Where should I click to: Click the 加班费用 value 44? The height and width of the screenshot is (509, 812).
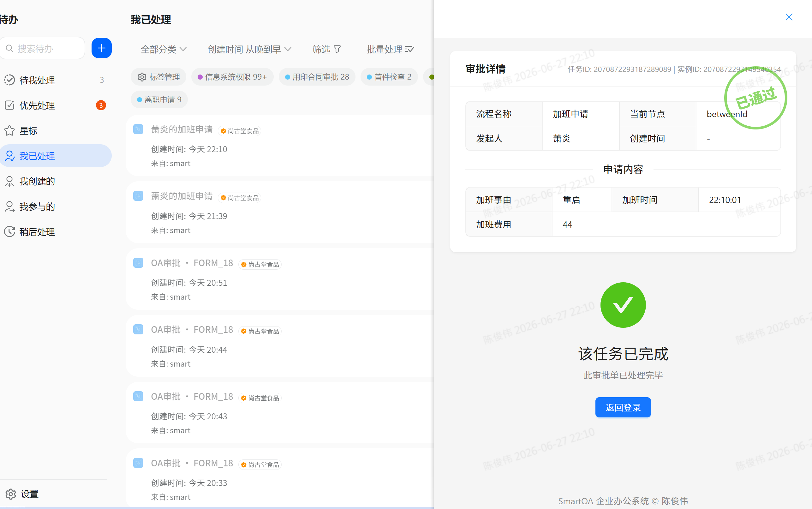(x=567, y=225)
